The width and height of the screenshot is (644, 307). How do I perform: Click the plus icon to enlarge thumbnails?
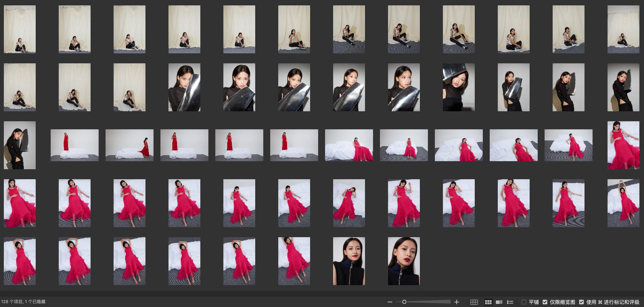click(457, 302)
